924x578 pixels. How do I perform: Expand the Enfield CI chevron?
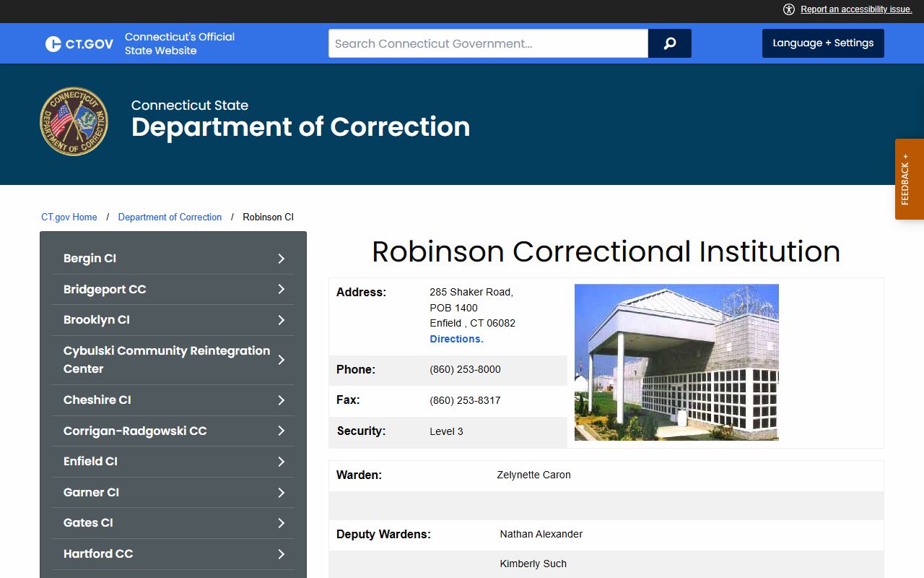click(x=282, y=462)
